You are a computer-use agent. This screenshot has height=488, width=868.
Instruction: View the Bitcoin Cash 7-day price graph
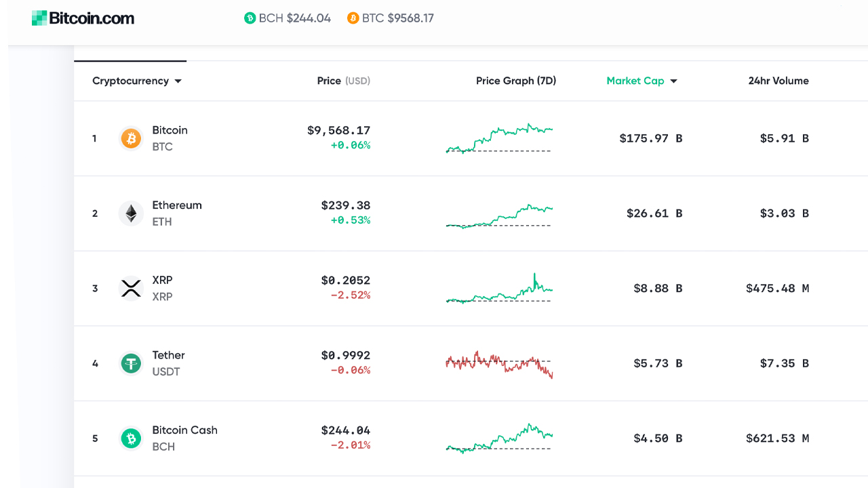499,439
